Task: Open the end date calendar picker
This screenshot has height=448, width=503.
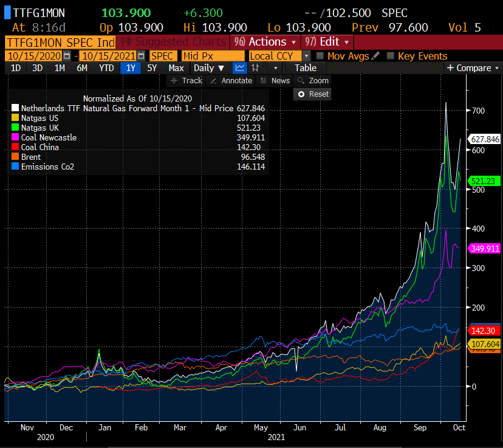Action: [x=141, y=56]
